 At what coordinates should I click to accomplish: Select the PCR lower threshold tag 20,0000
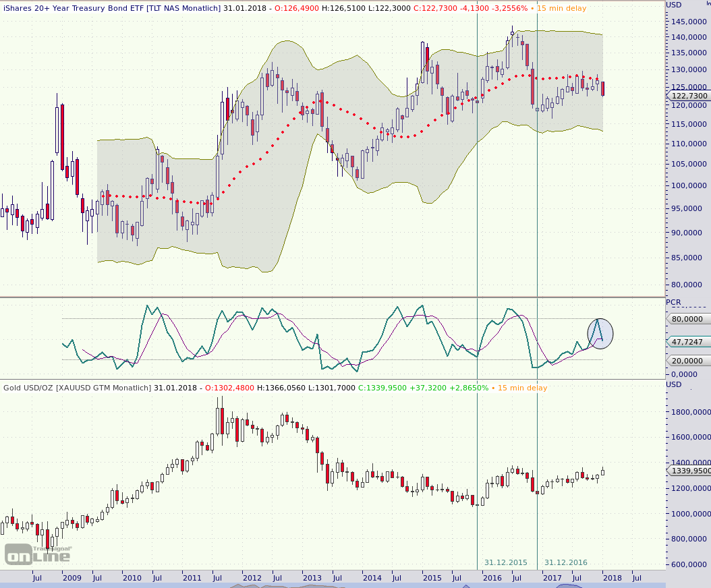[688, 360]
